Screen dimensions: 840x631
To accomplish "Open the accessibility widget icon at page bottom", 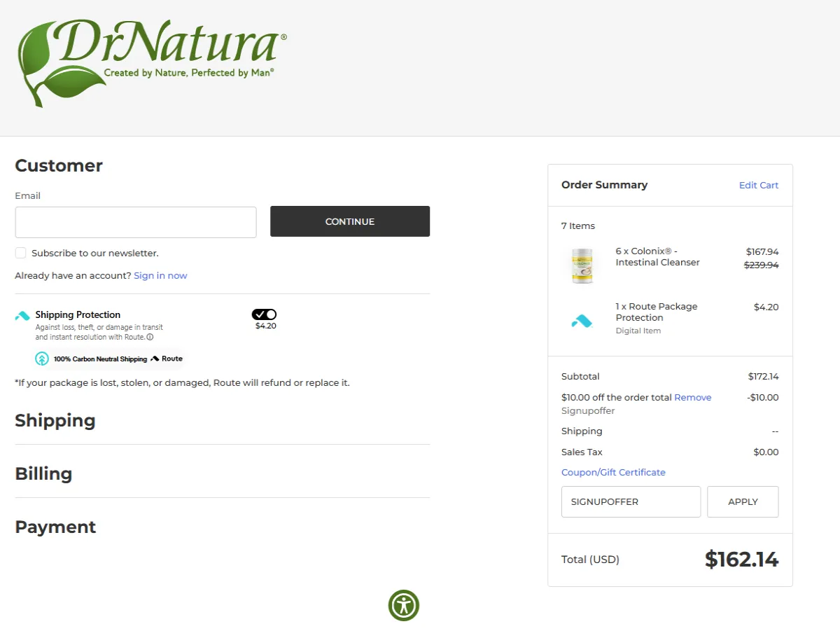I will 403,605.
